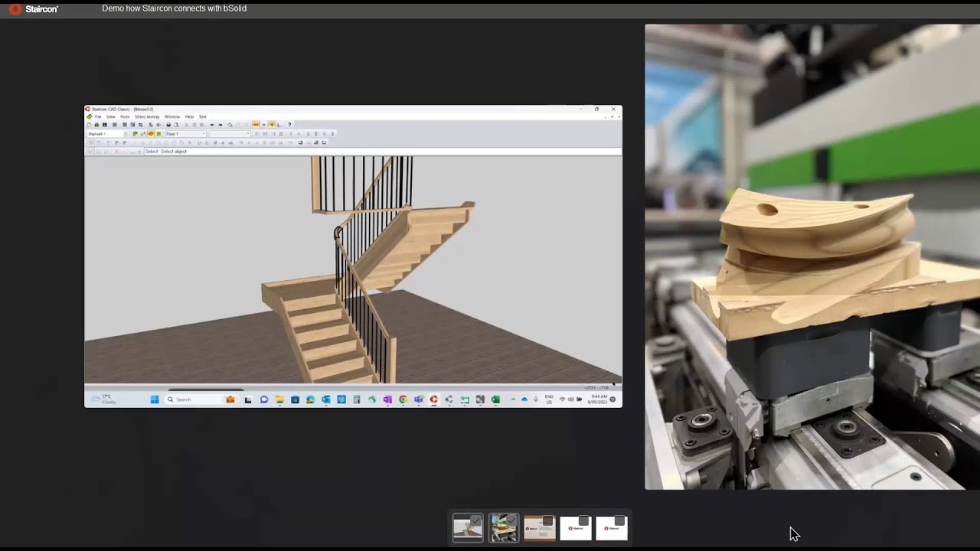
Task: Save the drawing with the floppy icon
Action: click(105, 125)
